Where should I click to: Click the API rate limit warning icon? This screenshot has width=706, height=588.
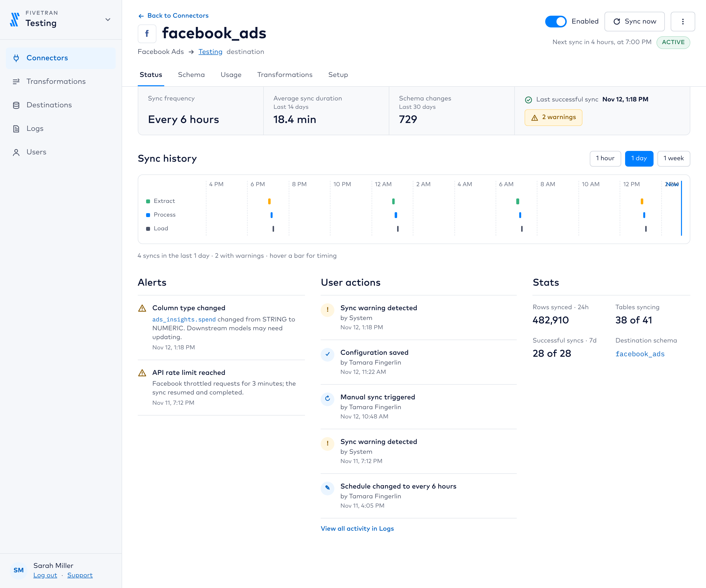coord(142,373)
